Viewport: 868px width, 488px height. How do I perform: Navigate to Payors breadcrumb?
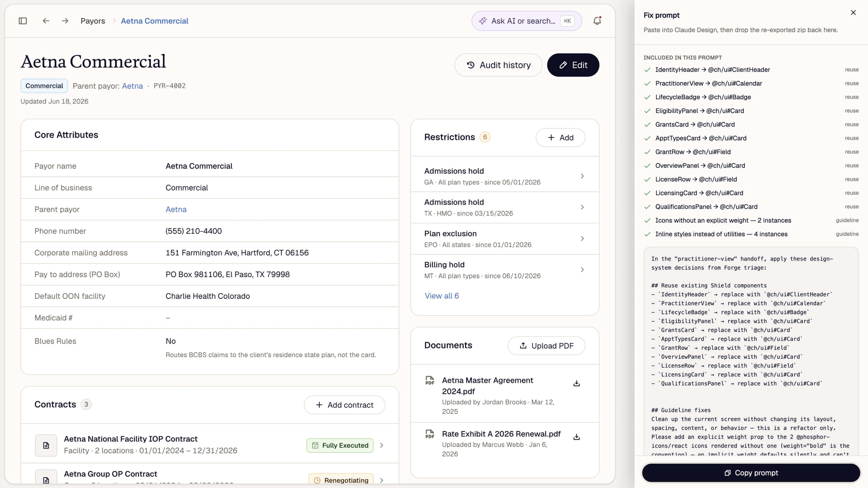(x=93, y=21)
